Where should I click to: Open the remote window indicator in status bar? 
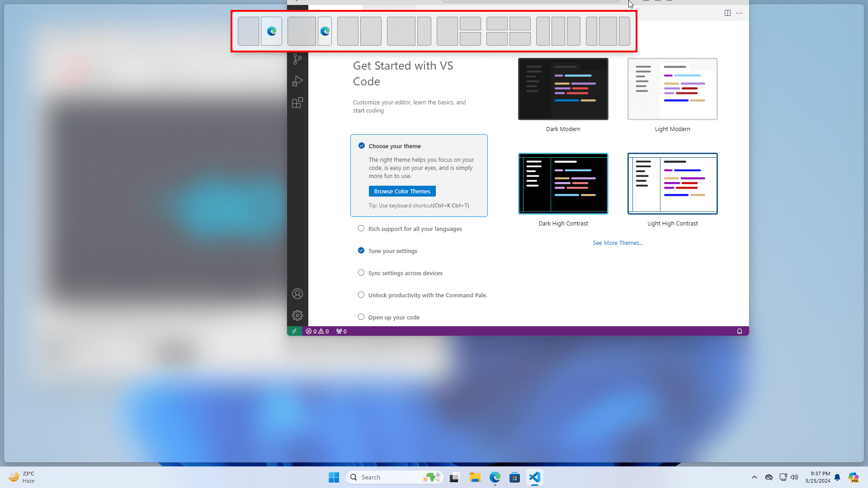point(294,331)
